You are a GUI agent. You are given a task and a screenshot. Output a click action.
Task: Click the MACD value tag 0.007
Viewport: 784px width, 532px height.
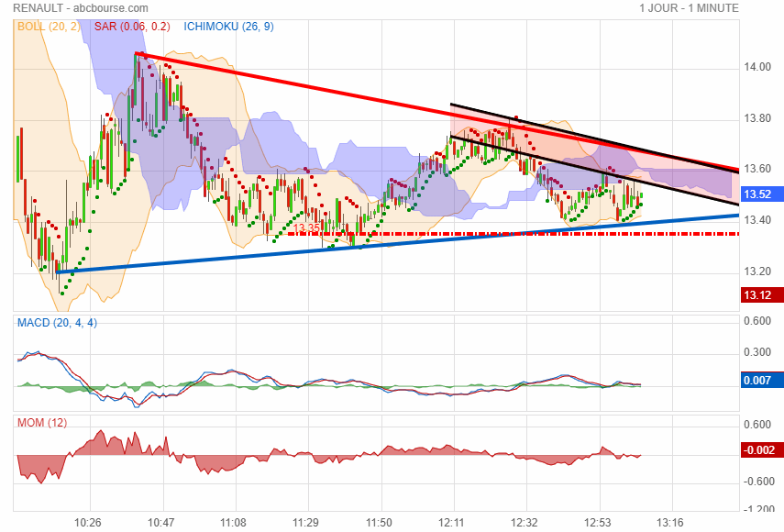click(x=761, y=380)
